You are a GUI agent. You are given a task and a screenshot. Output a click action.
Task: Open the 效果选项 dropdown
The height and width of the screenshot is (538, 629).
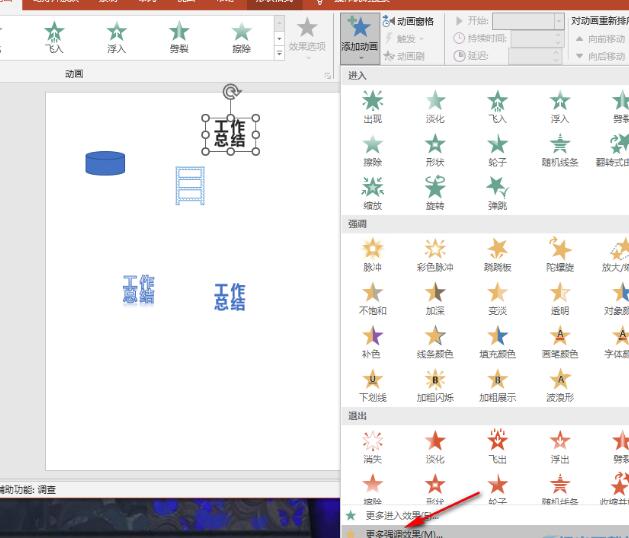coord(307,39)
